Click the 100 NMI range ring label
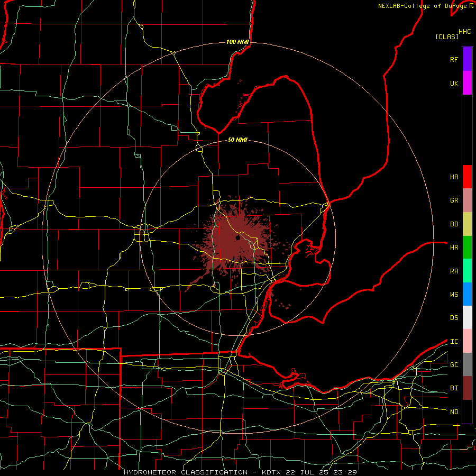This screenshot has height=476, width=476. [x=237, y=42]
